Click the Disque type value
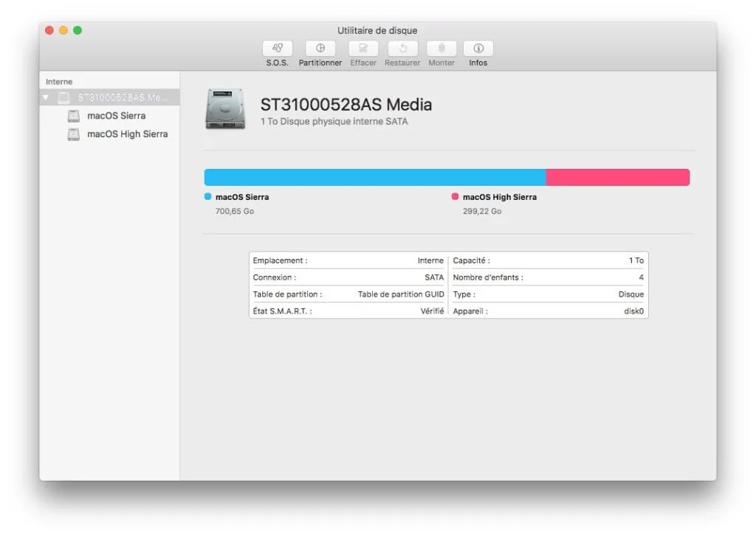 point(631,294)
